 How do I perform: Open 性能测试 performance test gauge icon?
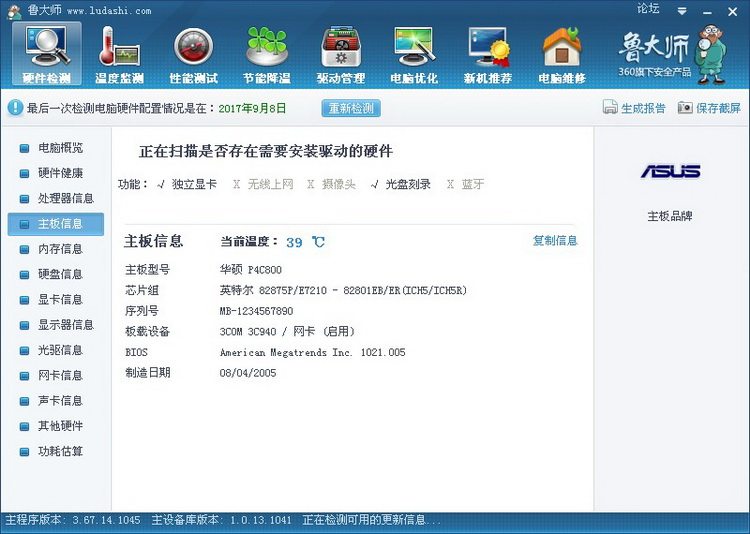coord(193,54)
